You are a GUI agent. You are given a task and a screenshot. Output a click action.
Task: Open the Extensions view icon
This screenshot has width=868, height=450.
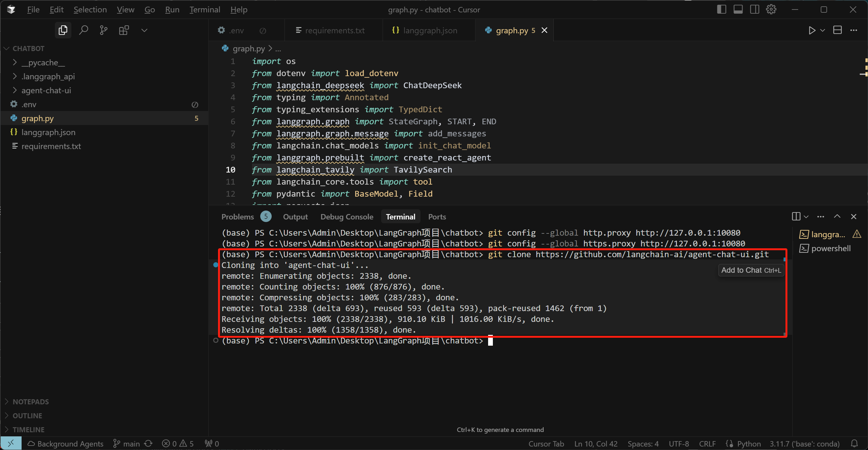[x=124, y=30]
